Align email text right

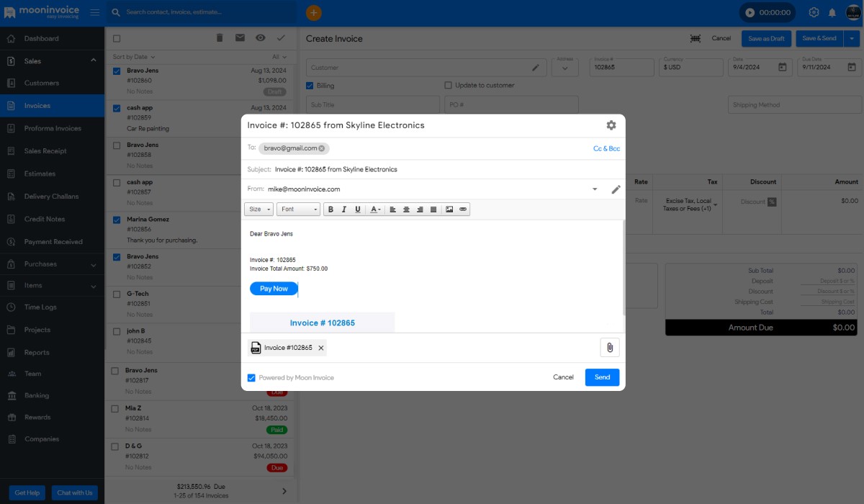[420, 210]
